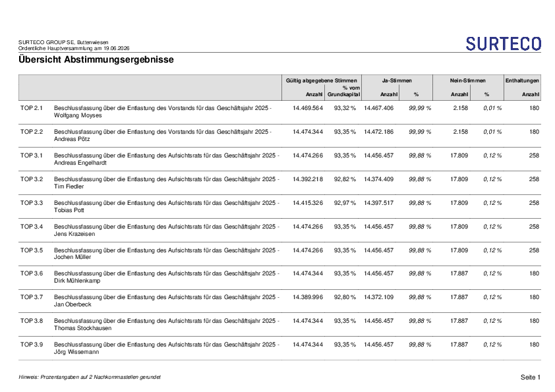Click valid votes value 14.415.326

(308, 203)
